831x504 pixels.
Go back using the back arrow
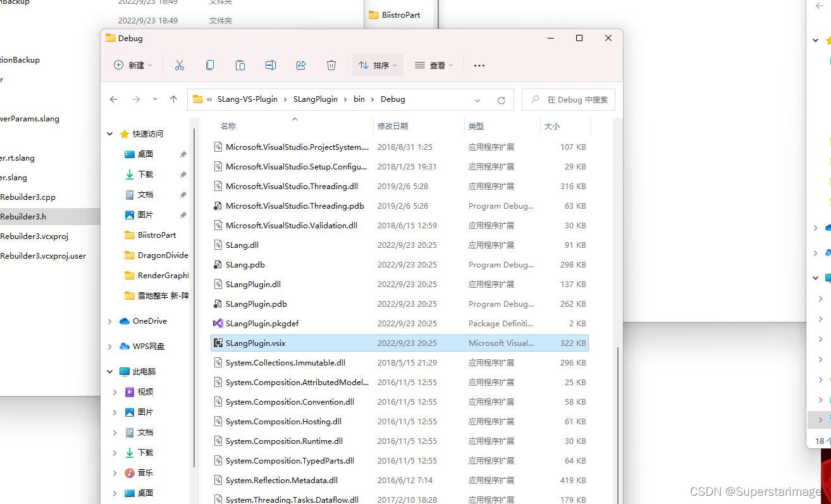(x=114, y=99)
